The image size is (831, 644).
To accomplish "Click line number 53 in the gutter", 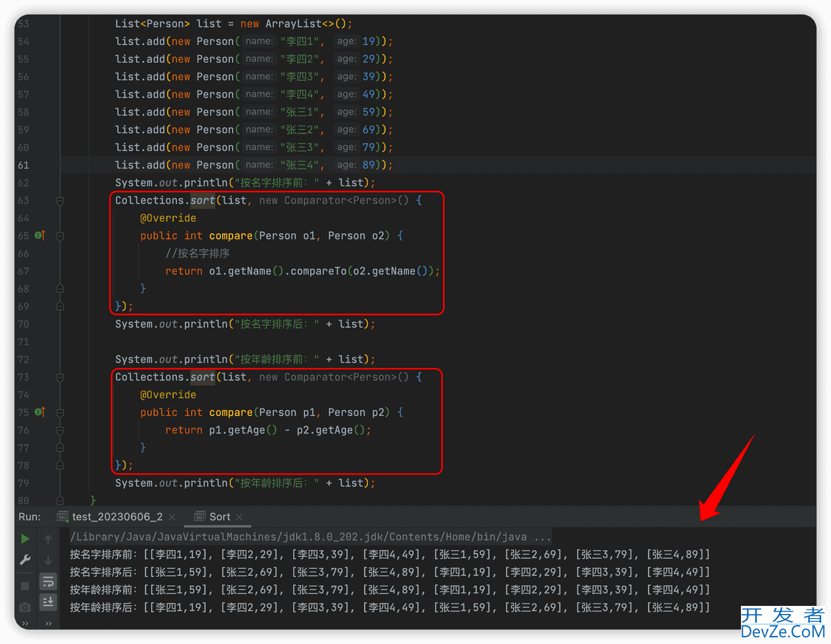I will pos(23,24).
